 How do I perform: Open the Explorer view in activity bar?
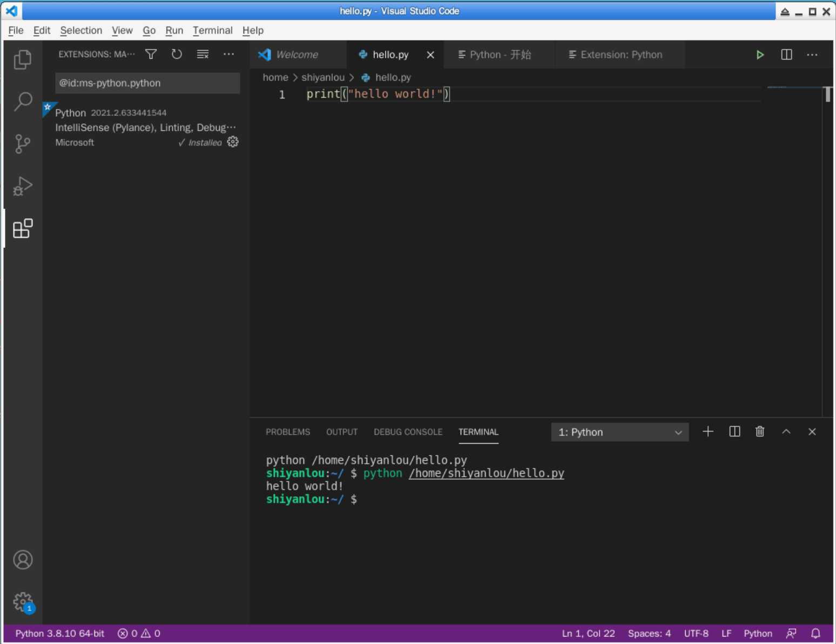(23, 59)
